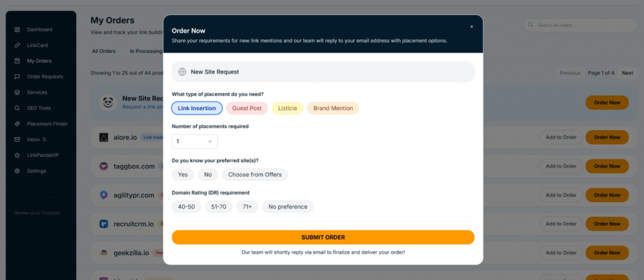Submit the order with SUBMIT ORDER button
644x280 pixels.
point(323,237)
